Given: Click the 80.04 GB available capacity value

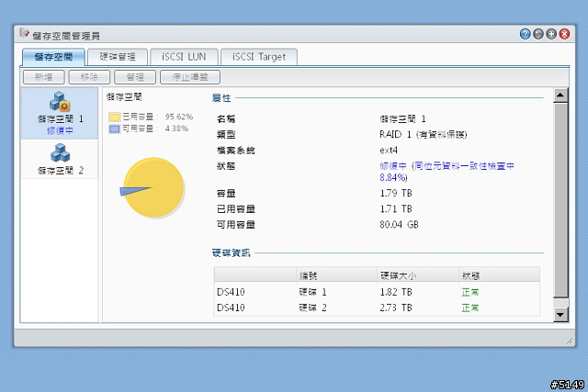Looking at the screenshot, I should [x=399, y=225].
